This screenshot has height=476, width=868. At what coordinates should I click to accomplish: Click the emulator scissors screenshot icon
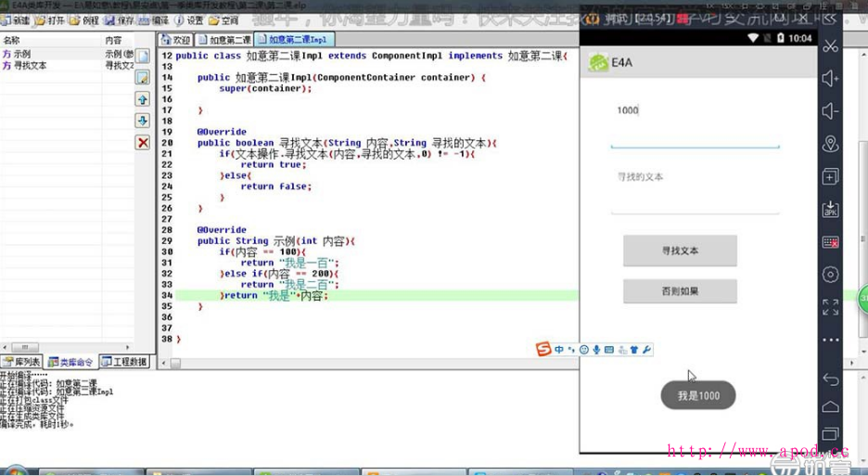click(x=830, y=46)
